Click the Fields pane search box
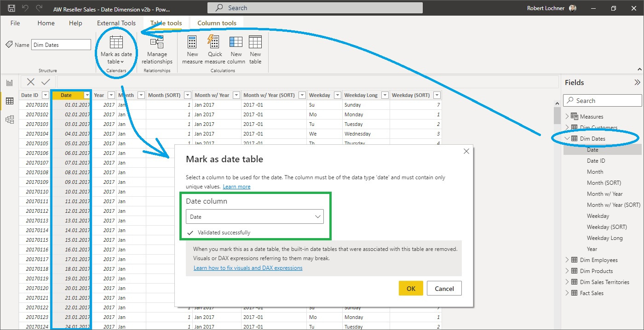 click(602, 100)
